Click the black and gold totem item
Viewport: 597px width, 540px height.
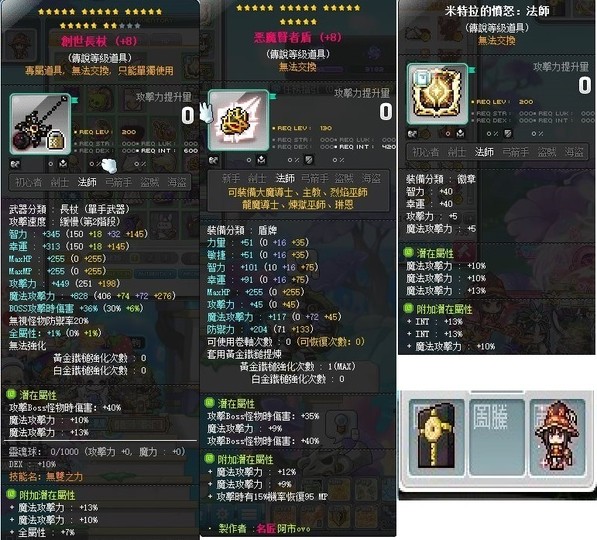pyautogui.click(x=436, y=436)
